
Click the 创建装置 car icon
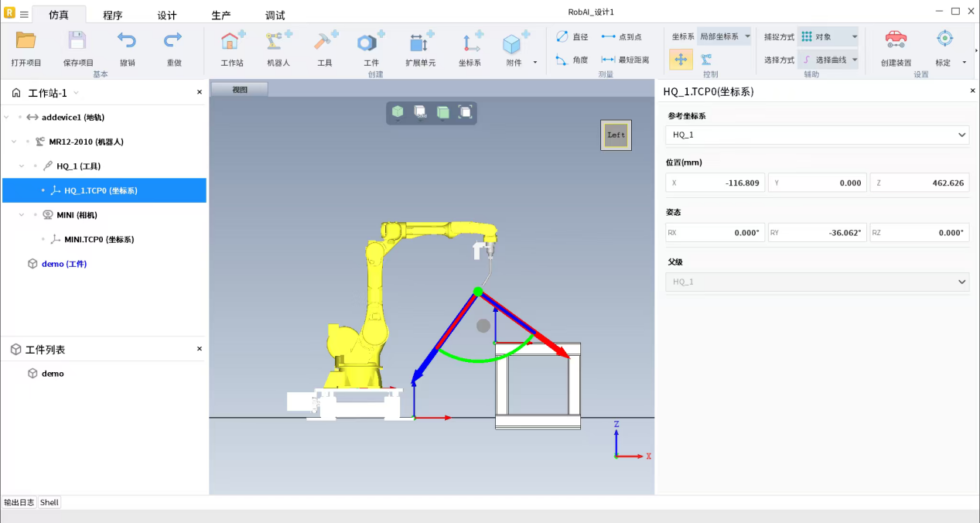pos(896,40)
